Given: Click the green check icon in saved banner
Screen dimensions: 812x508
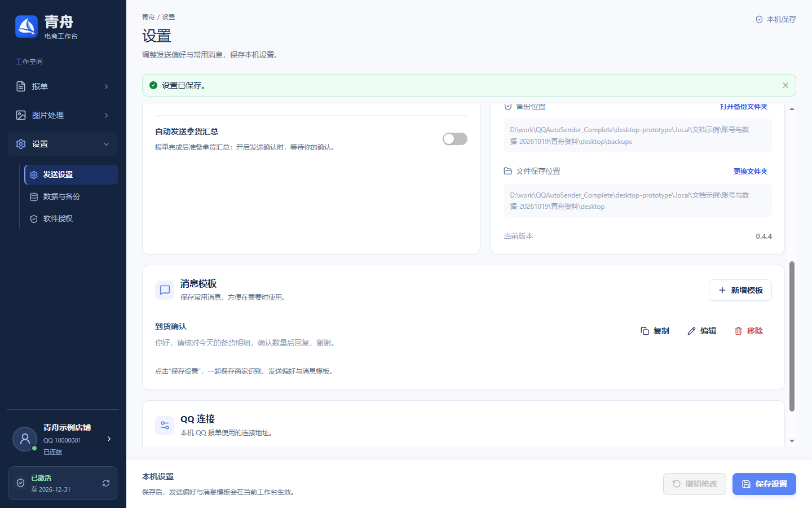Looking at the screenshot, I should 153,85.
